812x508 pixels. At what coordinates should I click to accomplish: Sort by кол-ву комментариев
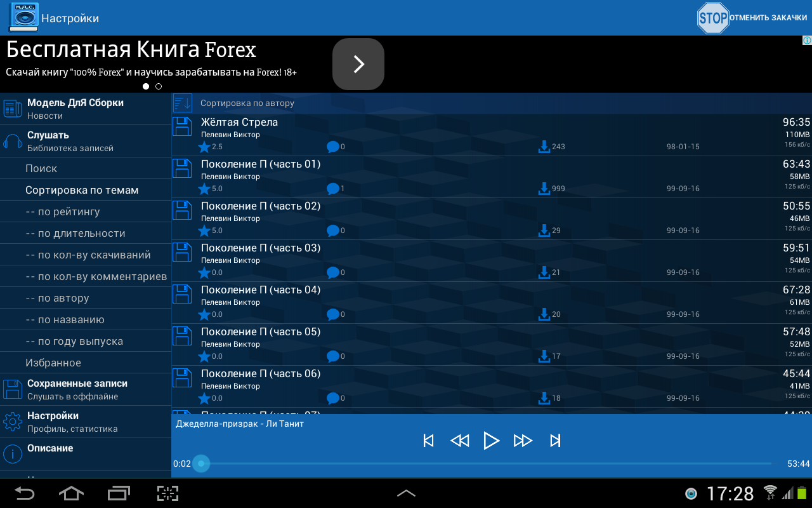(86, 276)
